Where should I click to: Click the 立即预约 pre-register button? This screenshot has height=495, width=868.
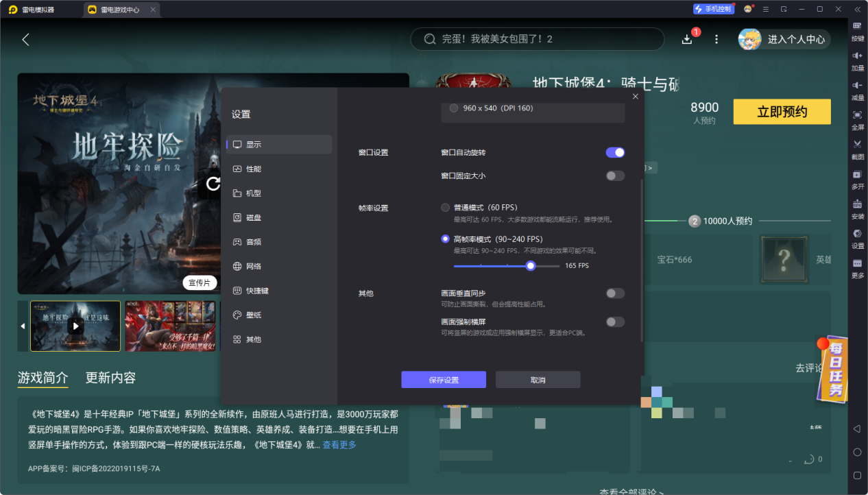click(782, 111)
